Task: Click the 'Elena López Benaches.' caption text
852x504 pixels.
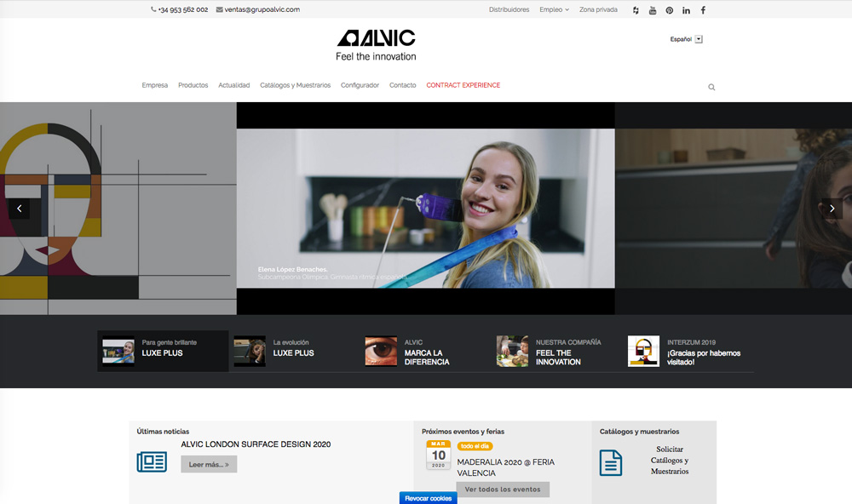Action: (x=293, y=269)
